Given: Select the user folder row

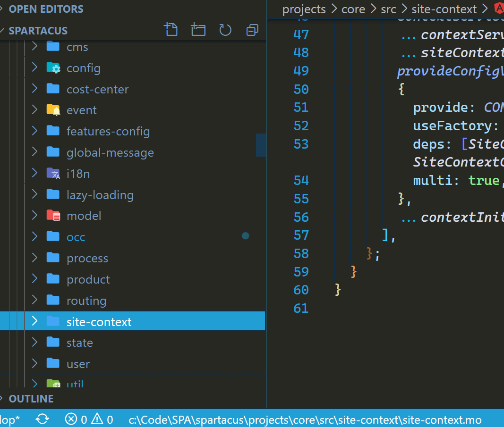Looking at the screenshot, I should 132,364.
